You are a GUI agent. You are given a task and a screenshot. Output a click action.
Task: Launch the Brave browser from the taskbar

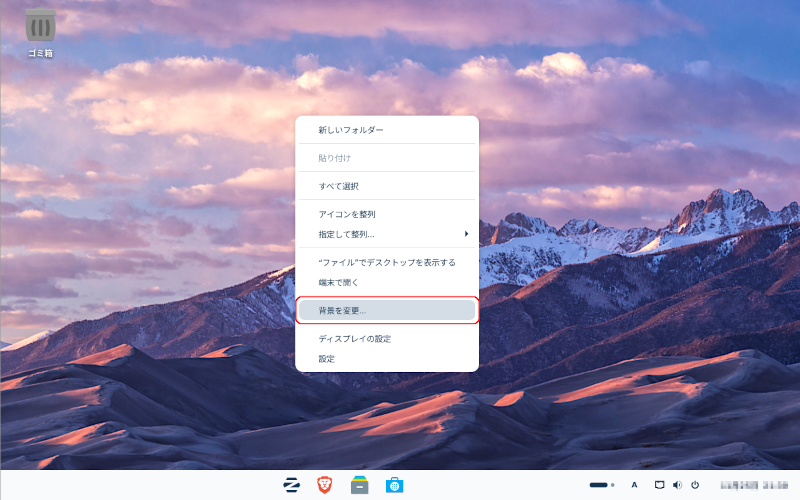point(324,485)
